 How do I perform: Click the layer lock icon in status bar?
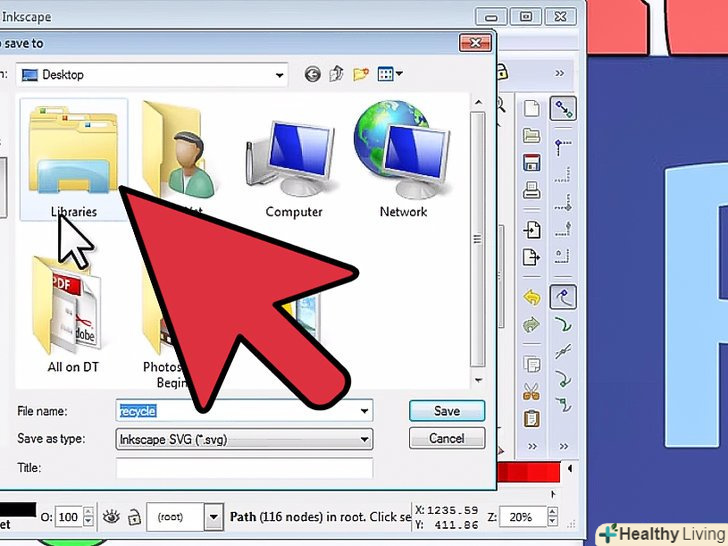(134, 517)
